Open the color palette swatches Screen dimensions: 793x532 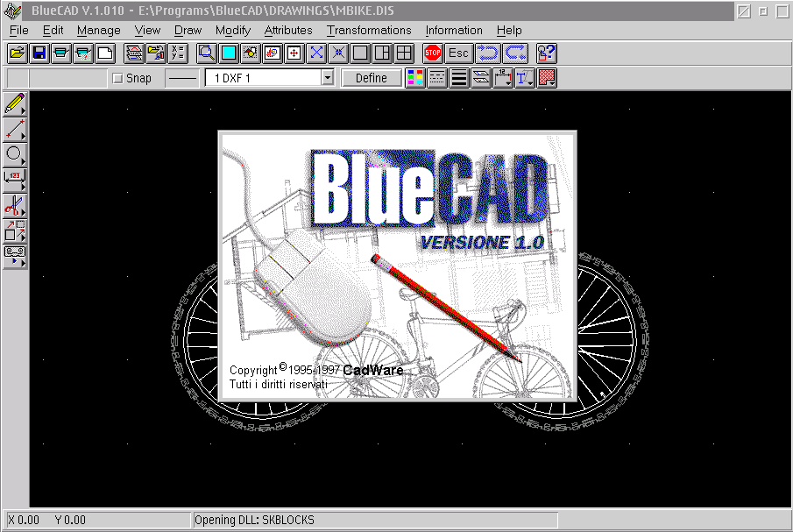tap(415, 78)
